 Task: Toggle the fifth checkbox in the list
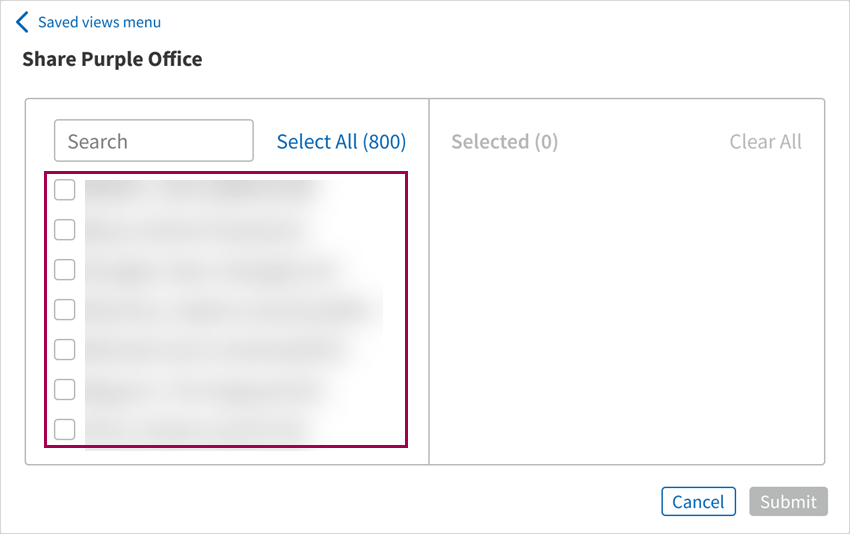[65, 350]
